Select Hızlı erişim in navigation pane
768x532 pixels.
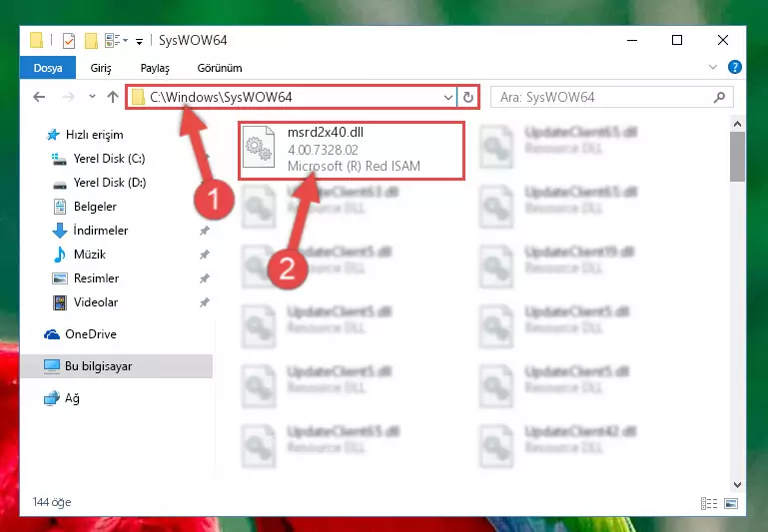tap(84, 135)
